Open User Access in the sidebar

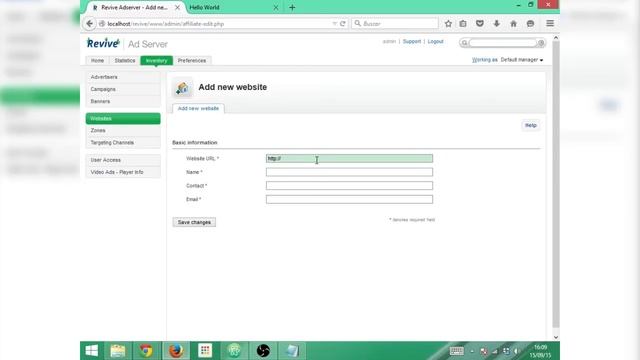[123, 160]
